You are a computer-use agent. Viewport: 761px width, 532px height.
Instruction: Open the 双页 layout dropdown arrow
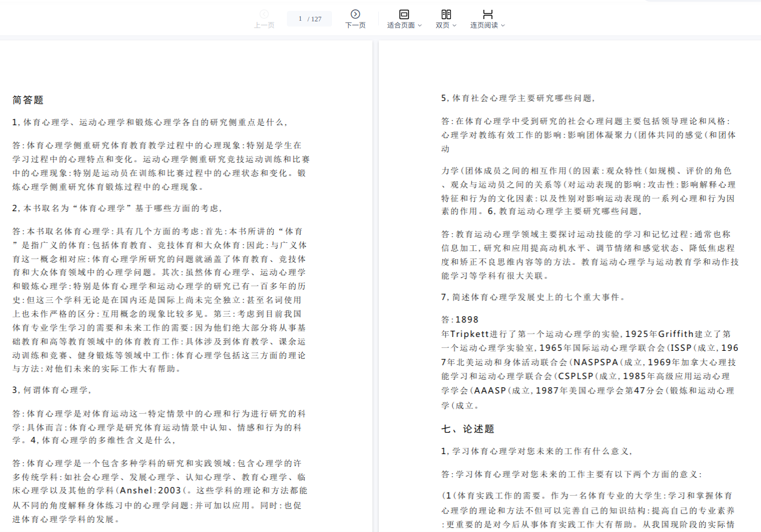[x=454, y=25]
